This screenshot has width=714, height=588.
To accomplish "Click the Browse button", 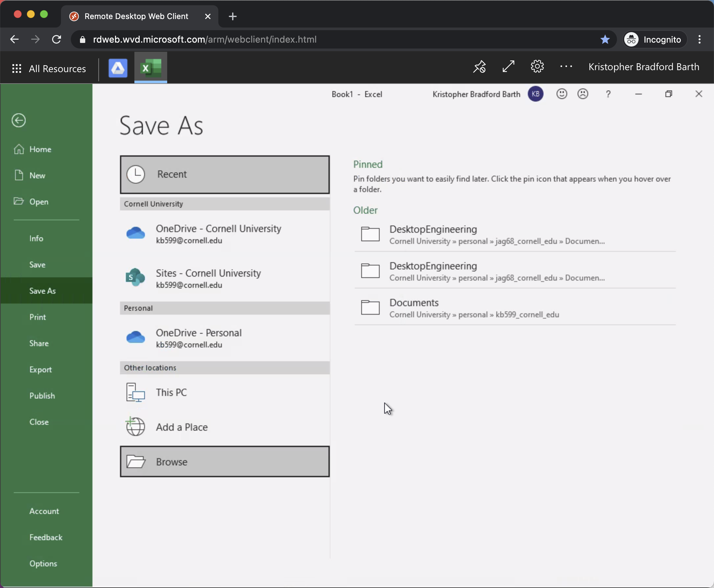I will pos(225,462).
